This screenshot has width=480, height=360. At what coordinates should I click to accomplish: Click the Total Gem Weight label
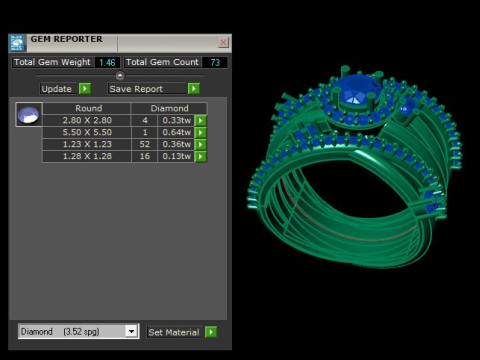[x=52, y=62]
